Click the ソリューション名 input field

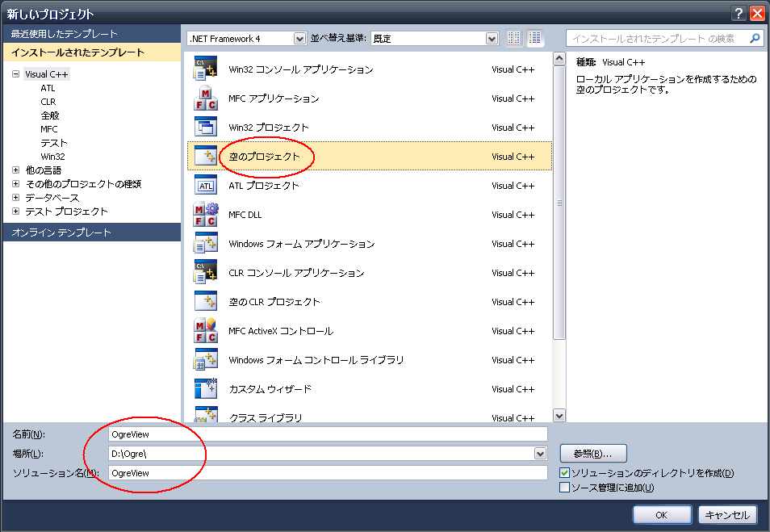click(328, 473)
